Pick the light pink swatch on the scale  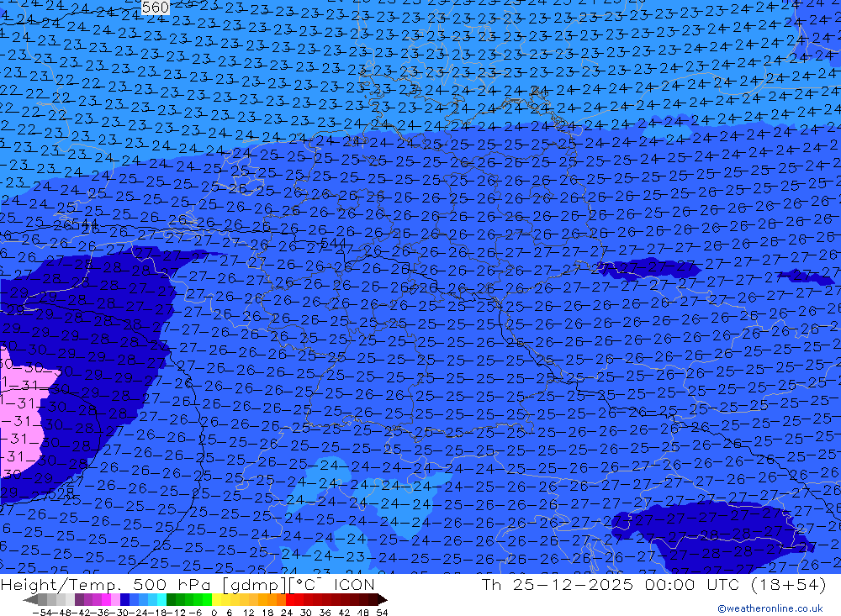(x=116, y=599)
